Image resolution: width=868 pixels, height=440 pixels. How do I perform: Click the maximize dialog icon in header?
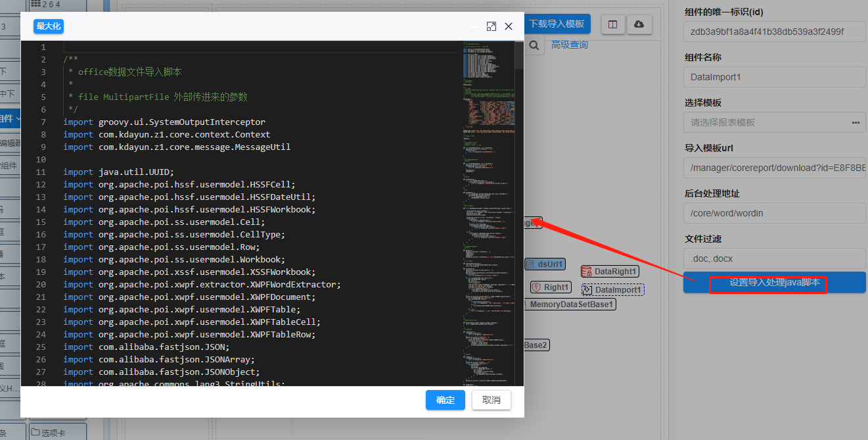[491, 26]
